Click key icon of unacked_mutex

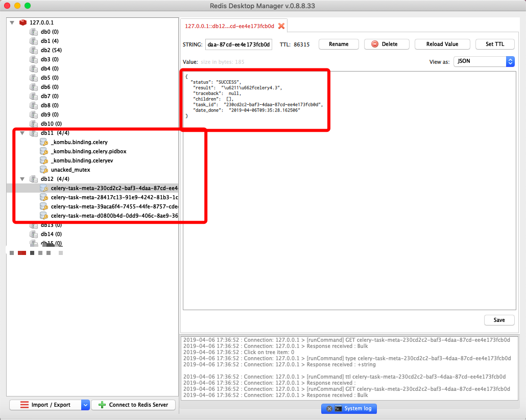[44, 170]
